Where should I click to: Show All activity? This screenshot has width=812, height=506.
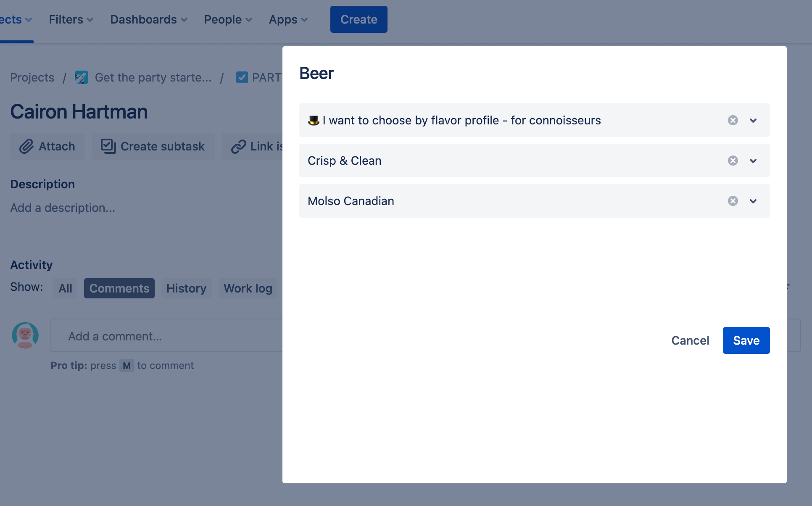click(65, 288)
